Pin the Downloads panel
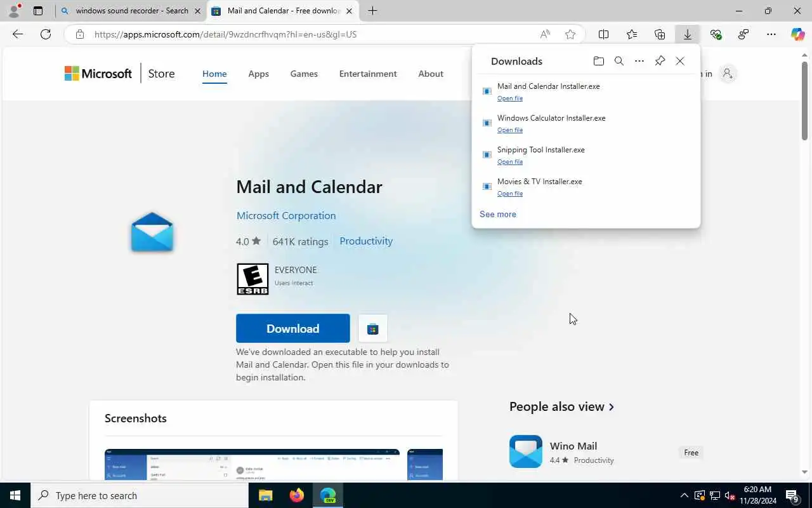The width and height of the screenshot is (812, 508). pyautogui.click(x=660, y=61)
